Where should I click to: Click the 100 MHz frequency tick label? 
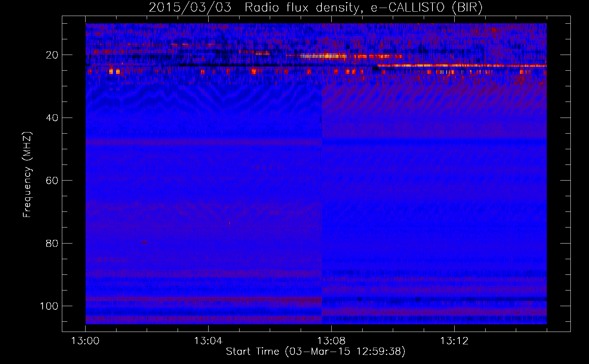[49, 306]
